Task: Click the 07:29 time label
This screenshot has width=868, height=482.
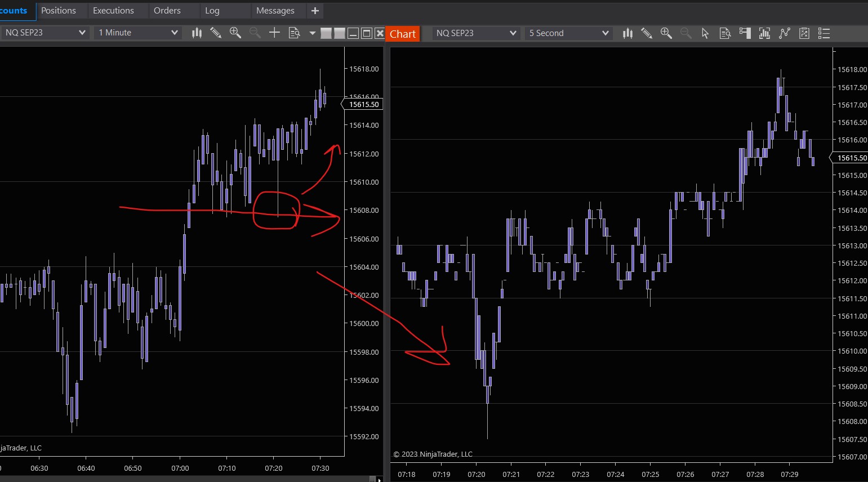Action: (x=790, y=474)
